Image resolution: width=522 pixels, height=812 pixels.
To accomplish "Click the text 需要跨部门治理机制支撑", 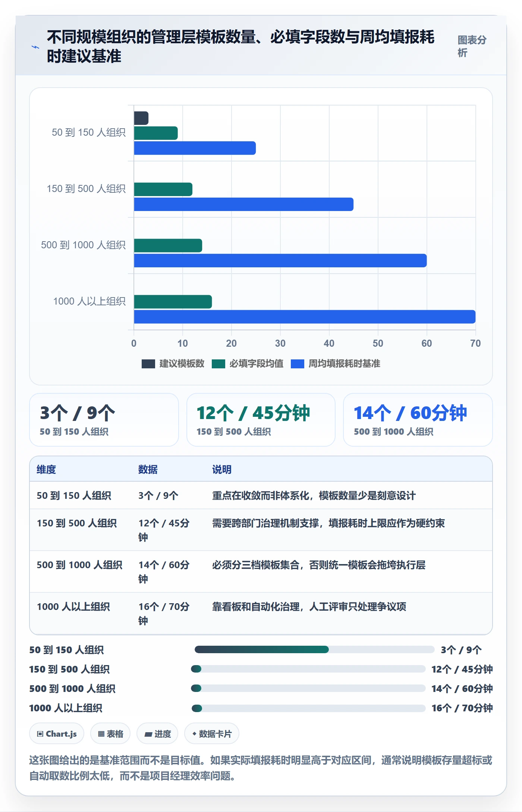I will coord(265,523).
